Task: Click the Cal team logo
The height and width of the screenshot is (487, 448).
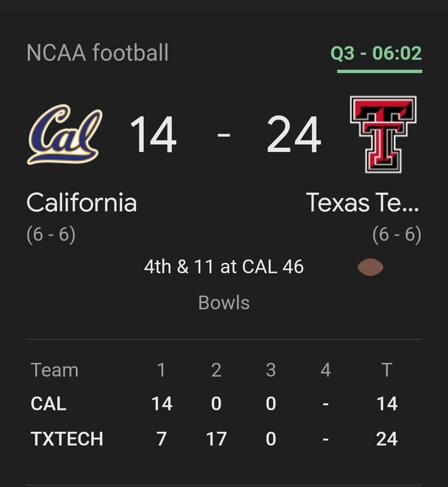Action: [x=64, y=134]
